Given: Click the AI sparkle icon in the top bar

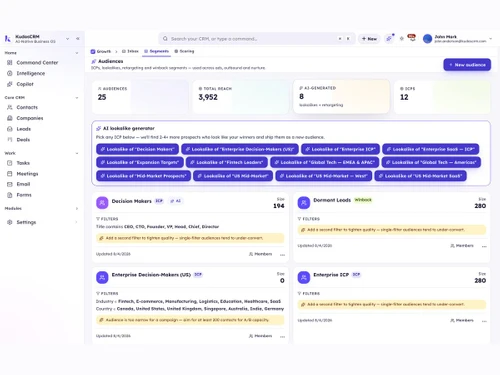Looking at the screenshot, I should [x=389, y=39].
